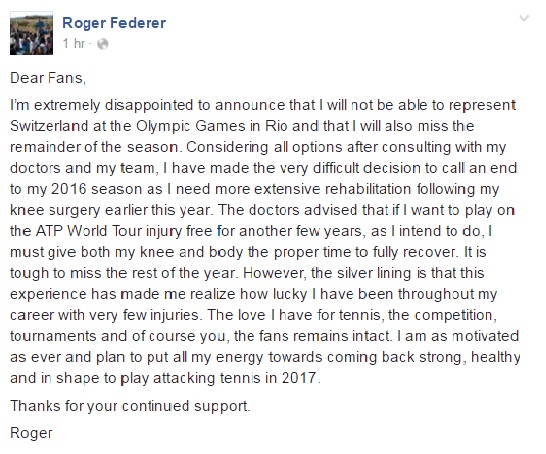Click the words "Olympic Games" in the text
546x454 pixels.
[x=191, y=126]
